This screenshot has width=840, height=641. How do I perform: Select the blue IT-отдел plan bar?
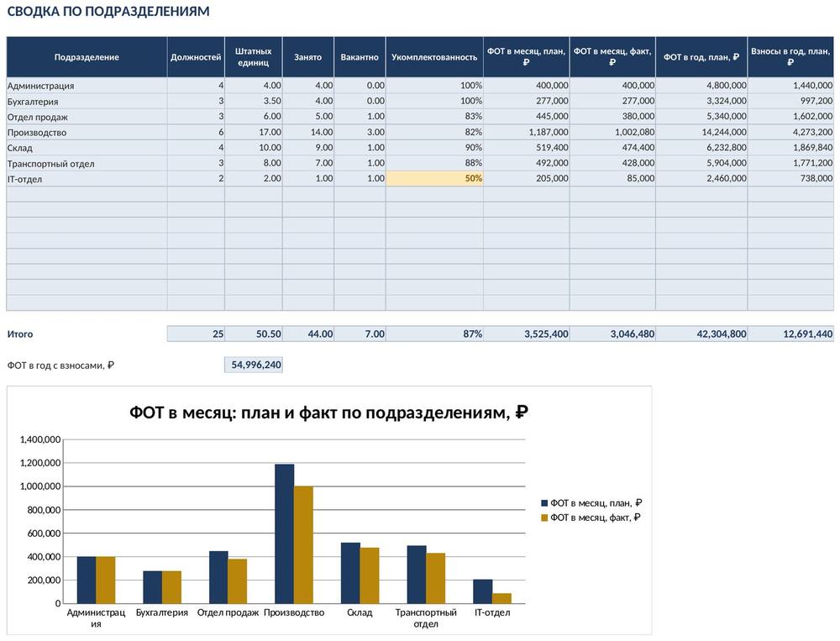(483, 591)
